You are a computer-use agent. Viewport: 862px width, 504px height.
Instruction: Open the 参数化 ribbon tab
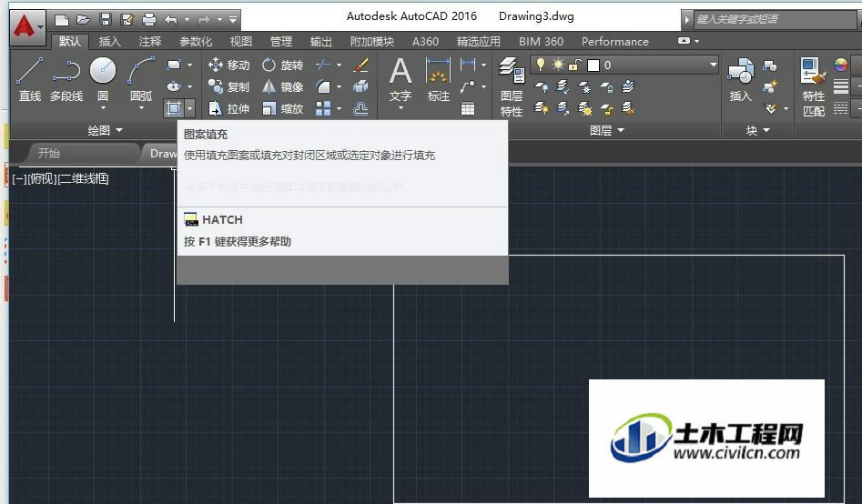click(195, 41)
